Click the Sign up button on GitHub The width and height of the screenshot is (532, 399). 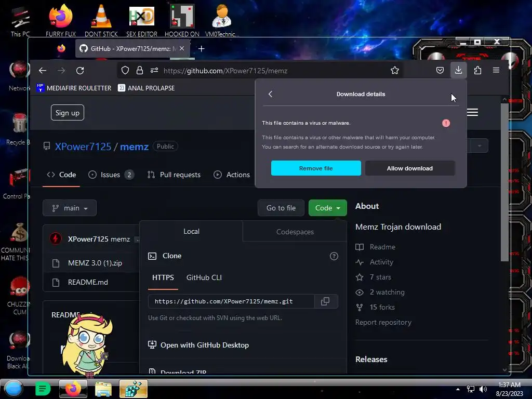(68, 113)
